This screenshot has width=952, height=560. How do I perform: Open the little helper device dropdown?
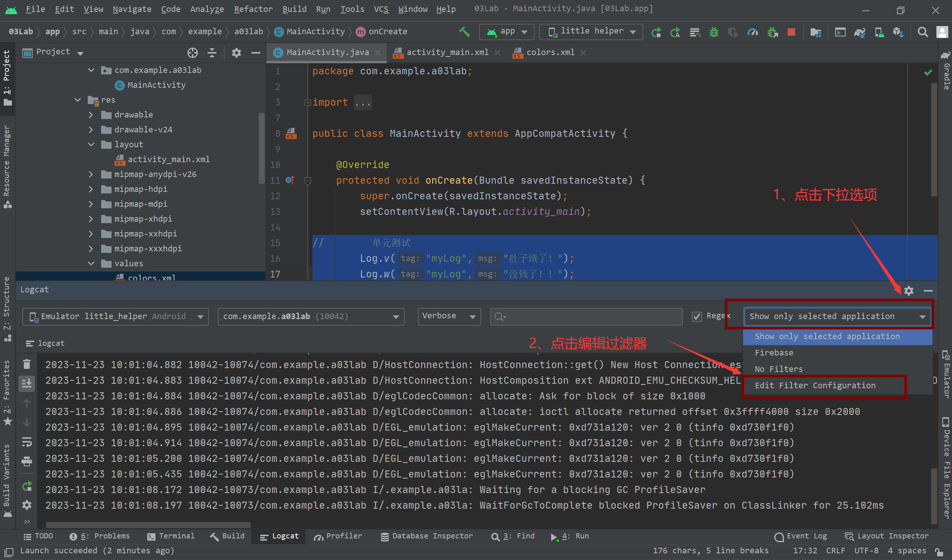click(x=591, y=32)
